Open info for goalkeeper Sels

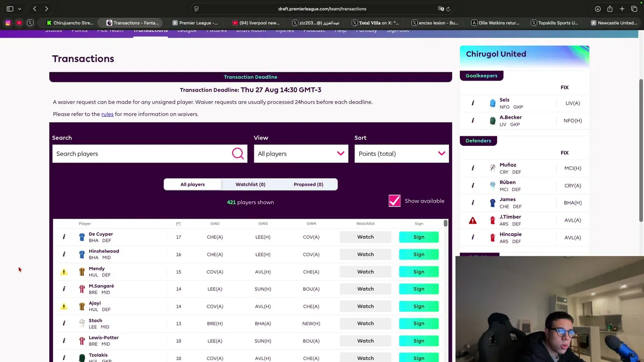pos(473,103)
